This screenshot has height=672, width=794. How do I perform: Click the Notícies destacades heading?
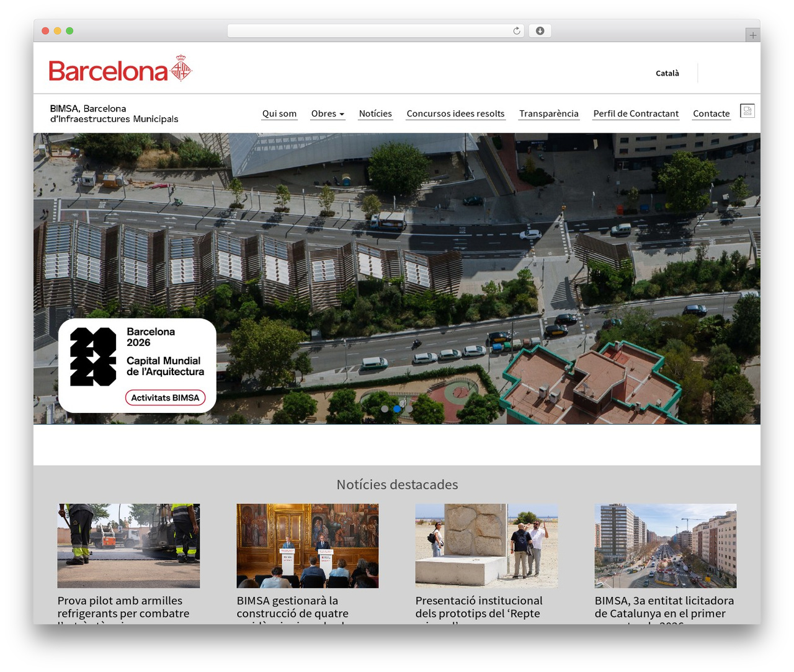tap(397, 484)
